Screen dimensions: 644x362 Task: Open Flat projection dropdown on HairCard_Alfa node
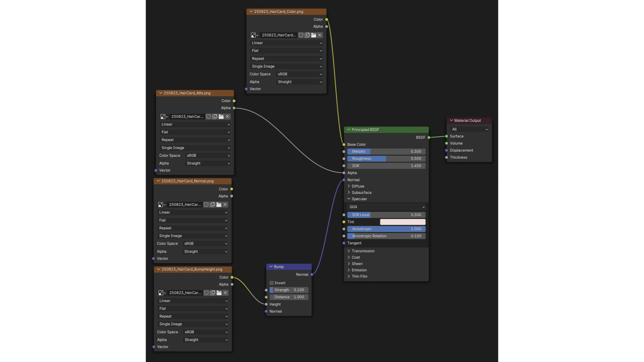point(195,132)
